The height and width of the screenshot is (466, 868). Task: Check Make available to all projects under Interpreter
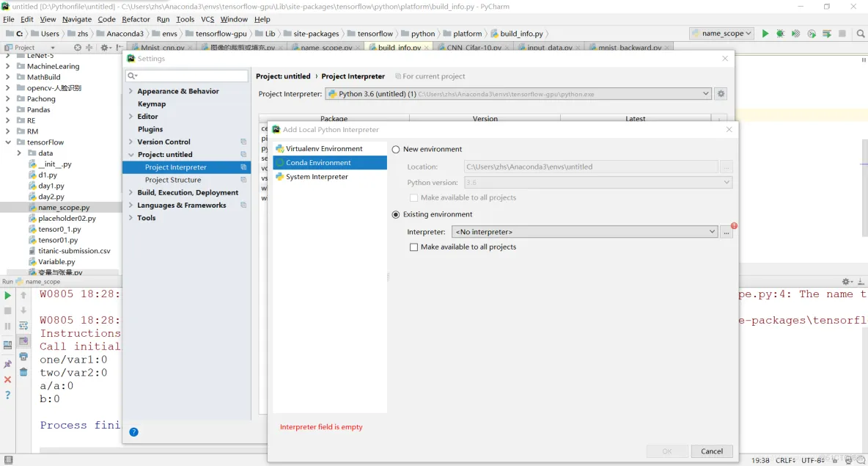413,247
